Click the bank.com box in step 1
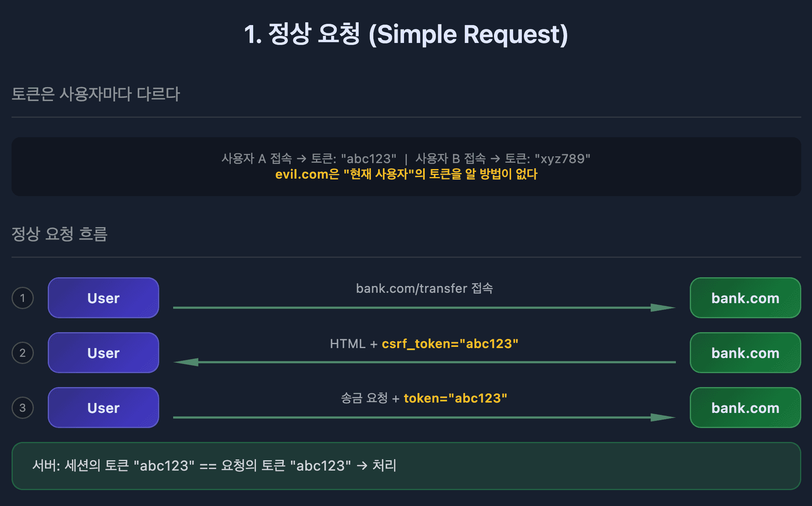 point(745,298)
